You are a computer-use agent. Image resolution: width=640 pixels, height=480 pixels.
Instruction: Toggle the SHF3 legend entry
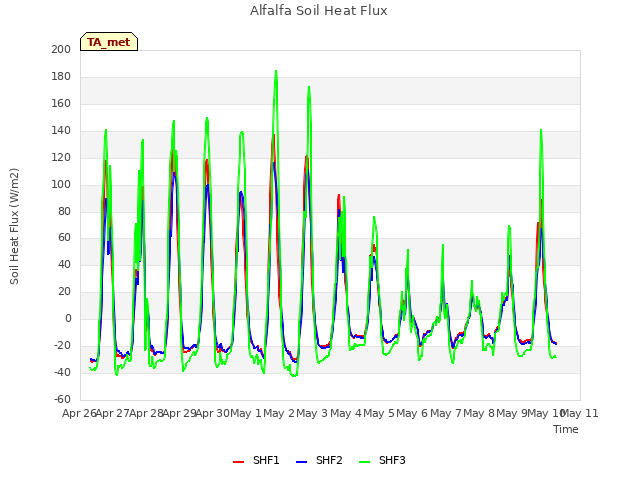tap(382, 460)
